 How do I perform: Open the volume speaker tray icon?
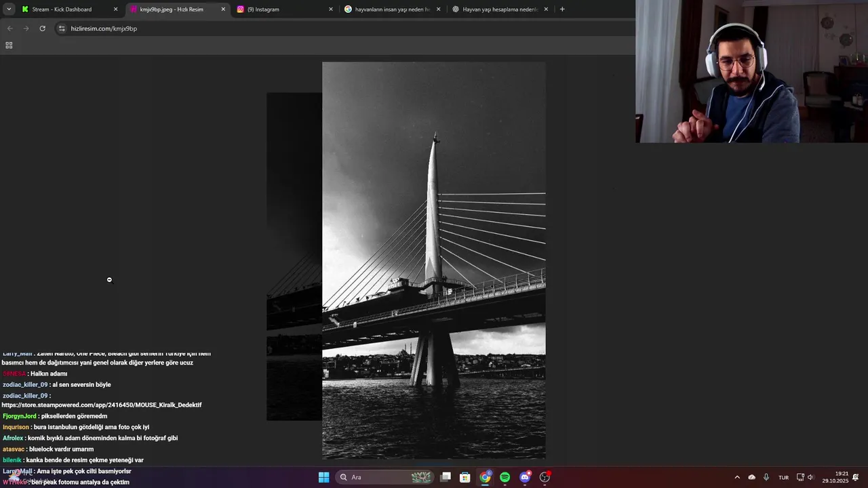pos(810,477)
